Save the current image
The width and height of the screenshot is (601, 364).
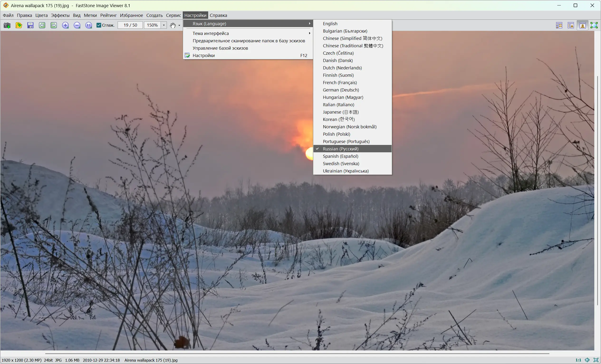click(x=30, y=25)
